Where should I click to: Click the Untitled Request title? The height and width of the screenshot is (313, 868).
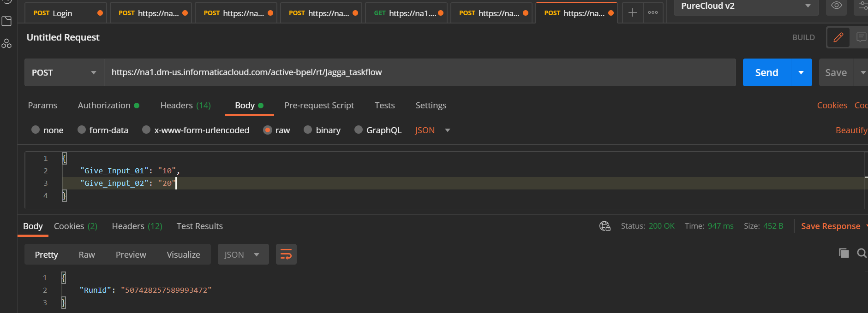63,37
